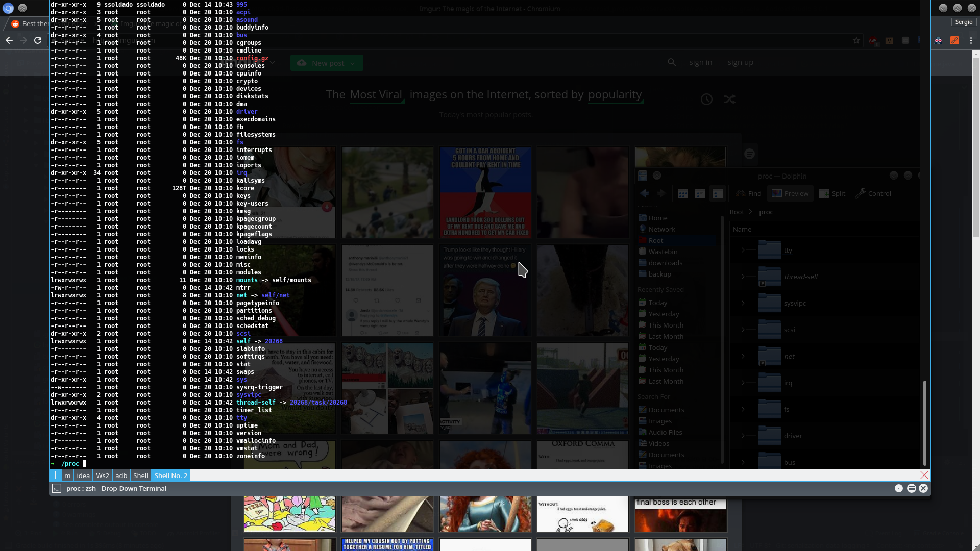Click the keep-open dot button in terminal bar

(x=899, y=488)
